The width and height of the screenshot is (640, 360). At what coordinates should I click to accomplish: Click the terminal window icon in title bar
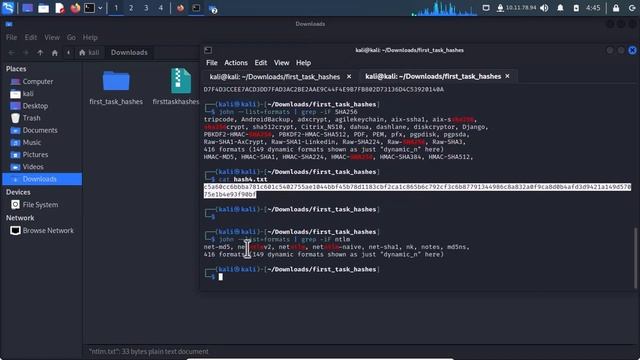pos(208,50)
